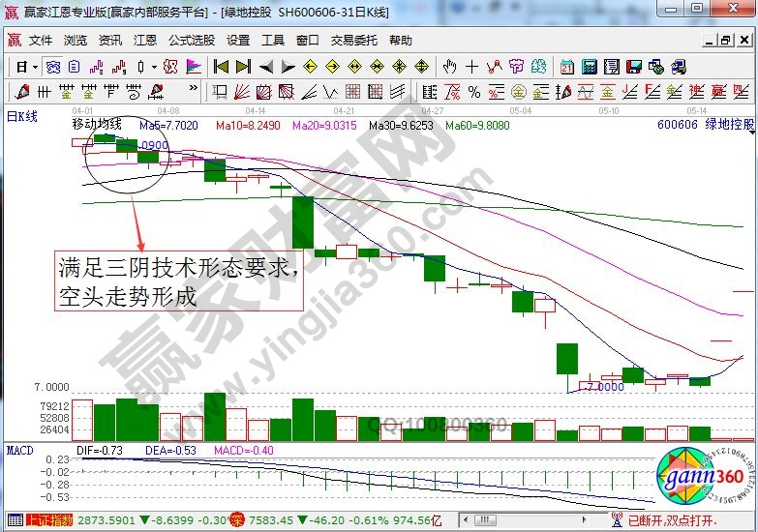Screen dimensions: 758x532
Task: Open the calendar date icon
Action: [x=566, y=67]
